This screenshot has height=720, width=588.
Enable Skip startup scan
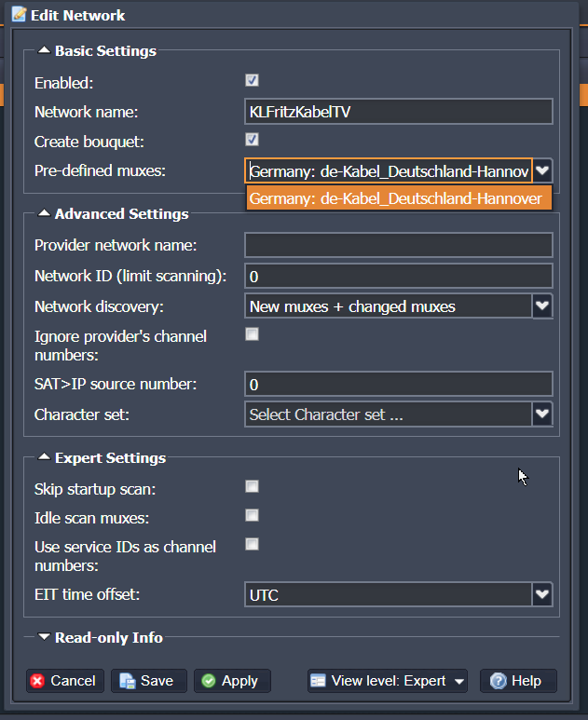coord(252,486)
